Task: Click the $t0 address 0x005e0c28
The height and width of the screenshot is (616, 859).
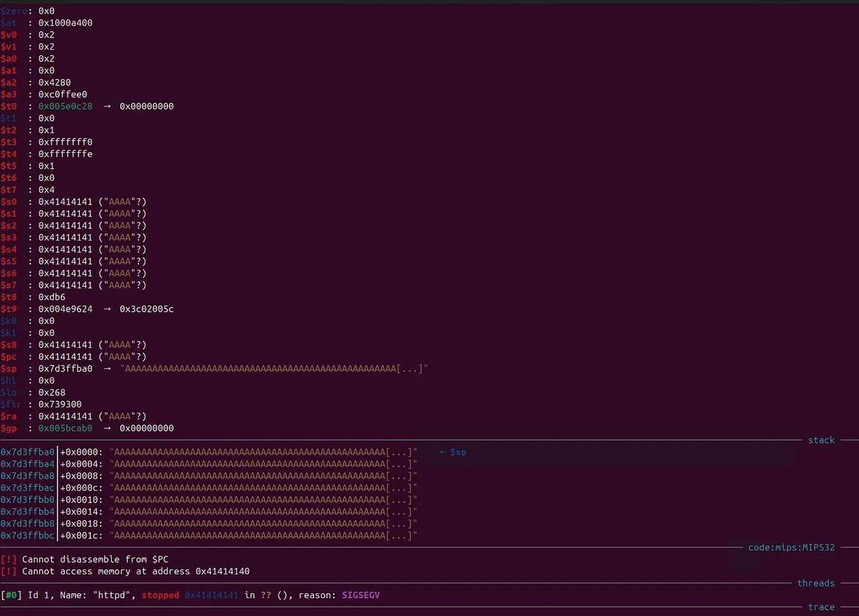Action: click(66, 106)
